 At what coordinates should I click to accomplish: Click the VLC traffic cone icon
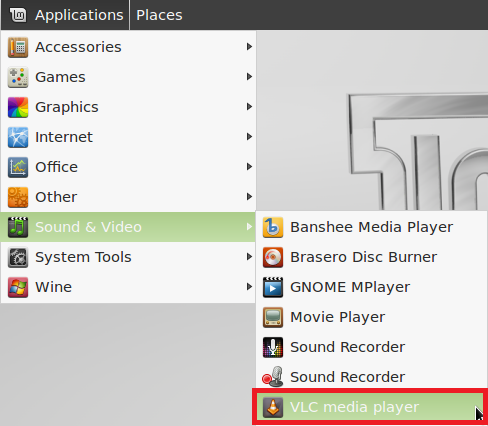pyautogui.click(x=273, y=407)
